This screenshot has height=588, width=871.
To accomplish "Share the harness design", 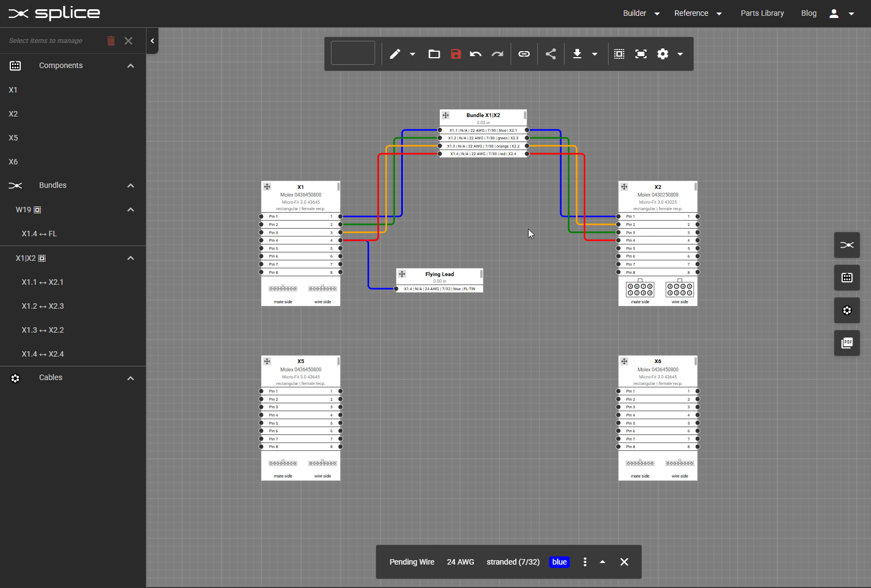I will click(551, 54).
